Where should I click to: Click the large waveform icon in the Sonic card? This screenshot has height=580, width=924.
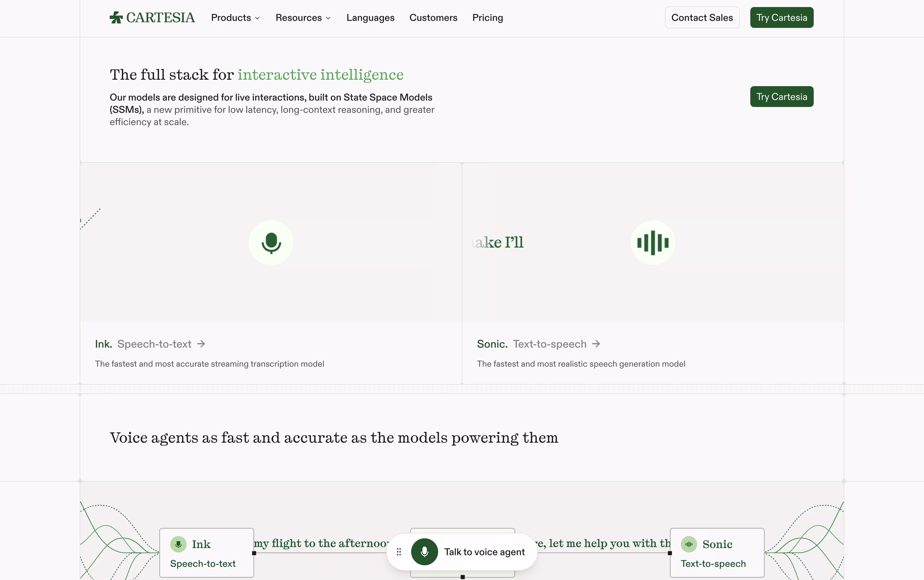(653, 242)
